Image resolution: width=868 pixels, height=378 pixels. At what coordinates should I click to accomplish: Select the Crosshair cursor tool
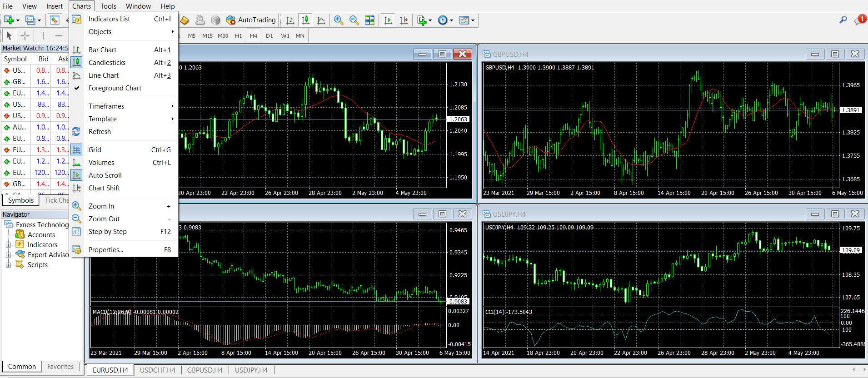click(x=25, y=35)
